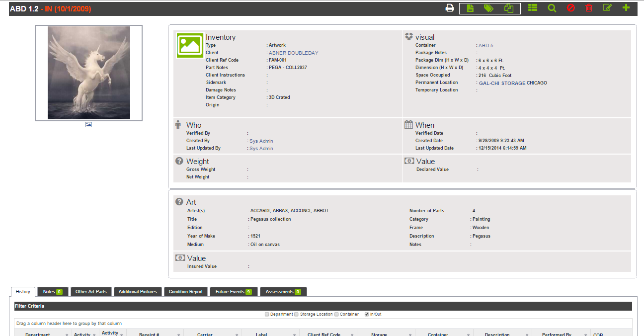This screenshot has height=336, width=644.
Task: Delete item using red trash icon
Action: [589, 8]
